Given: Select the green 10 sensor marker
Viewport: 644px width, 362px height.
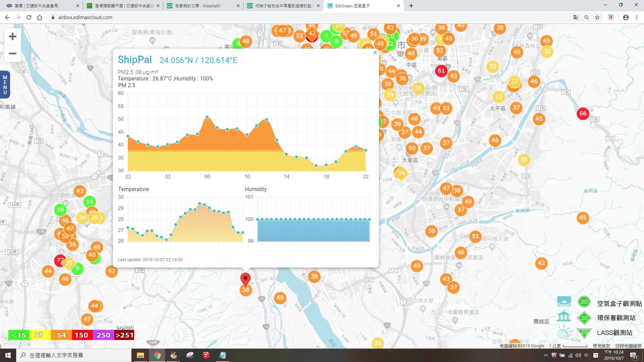Looking at the screenshot, I should click(60, 210).
